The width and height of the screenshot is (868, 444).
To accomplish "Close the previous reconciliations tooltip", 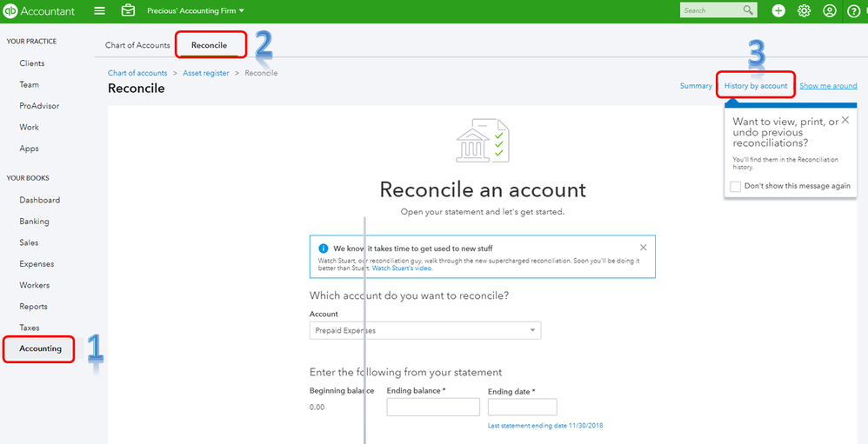I will (845, 119).
